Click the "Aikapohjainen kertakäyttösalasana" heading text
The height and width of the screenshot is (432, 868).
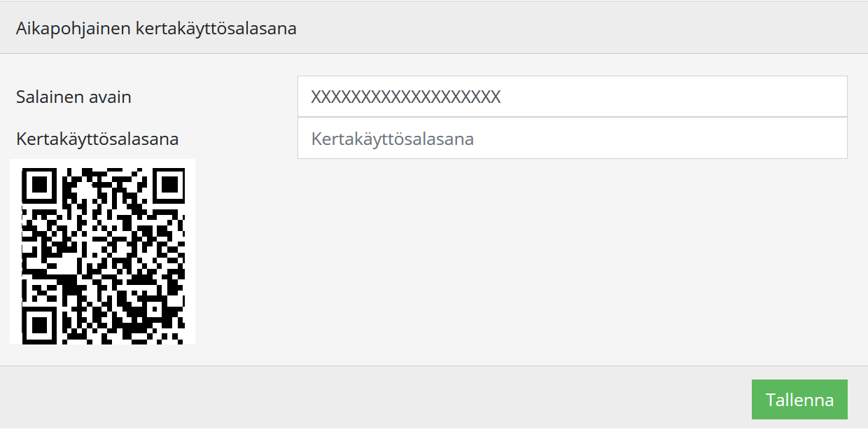coord(156,29)
